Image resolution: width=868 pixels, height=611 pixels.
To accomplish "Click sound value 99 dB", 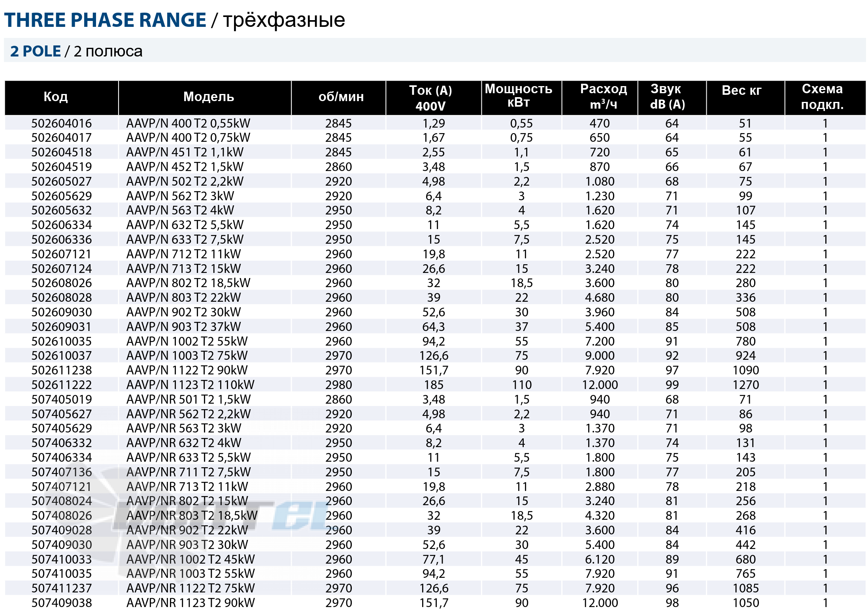I will (x=672, y=385).
